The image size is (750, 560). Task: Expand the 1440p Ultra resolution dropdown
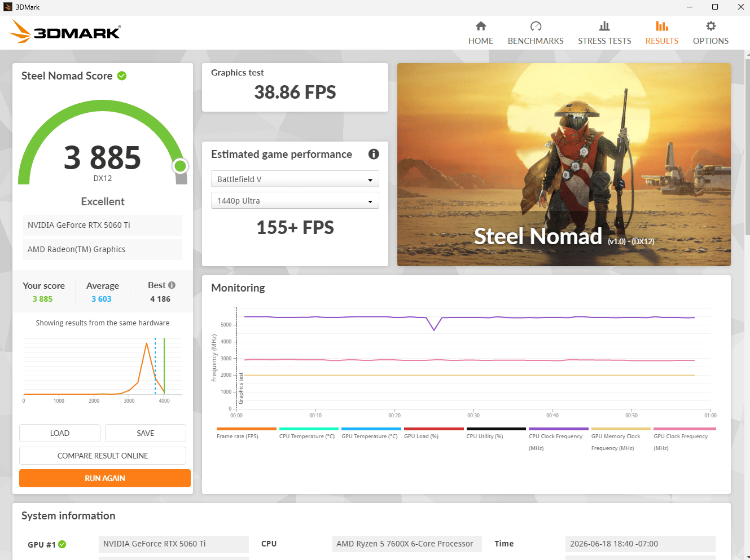[x=295, y=201]
